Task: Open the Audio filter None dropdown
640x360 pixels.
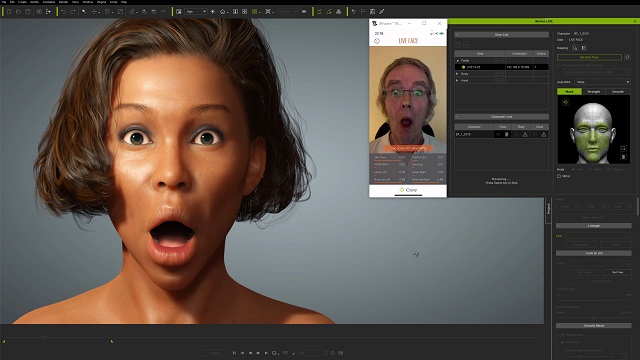Action: click(602, 82)
